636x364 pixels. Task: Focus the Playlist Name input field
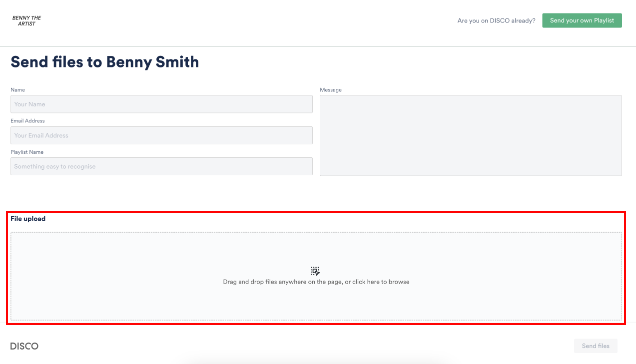161,166
